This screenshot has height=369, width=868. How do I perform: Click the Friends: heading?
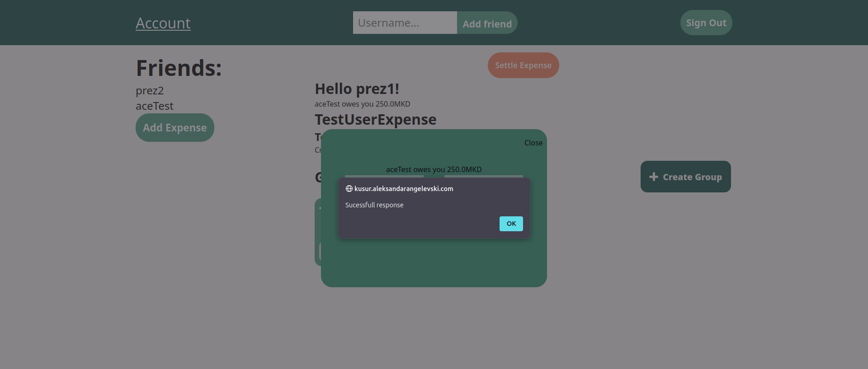click(179, 68)
